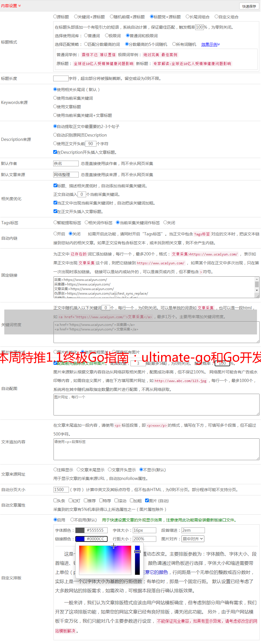Click the 文末追加内容 textarea
Viewport: 261px width, 644px height.
[x=157, y=449]
